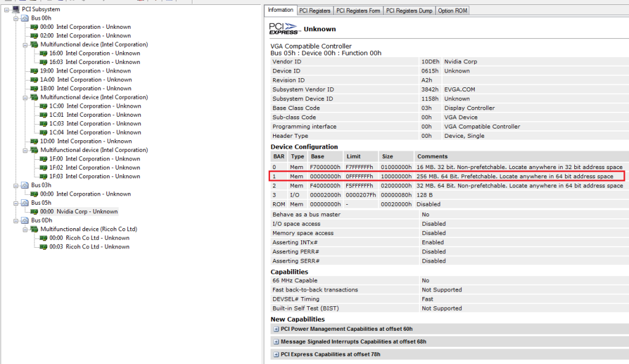The height and width of the screenshot is (364, 629).
Task: Click the BAR 0 base F7000000h cell
Action: tap(325, 167)
